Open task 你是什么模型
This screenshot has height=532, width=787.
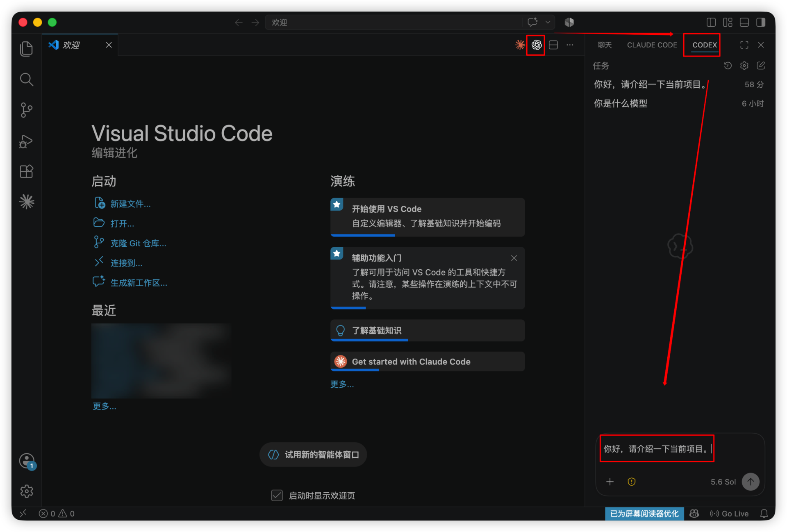(x=679, y=103)
